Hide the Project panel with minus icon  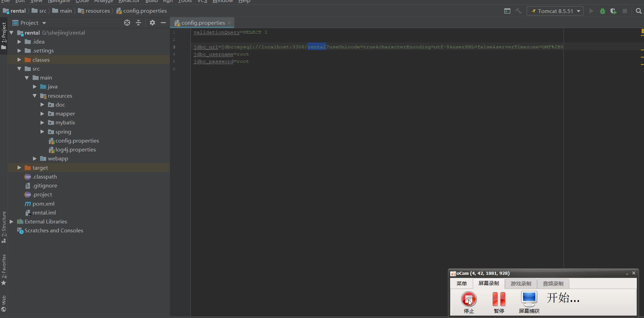tap(163, 23)
